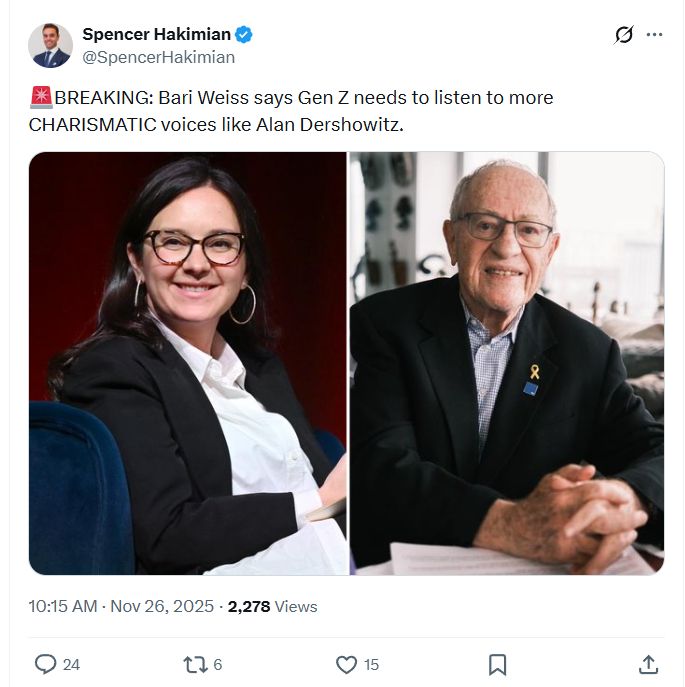This screenshot has width=685, height=687.
Task: Click Spencer Hakimian's profile avatar
Action: (50, 46)
